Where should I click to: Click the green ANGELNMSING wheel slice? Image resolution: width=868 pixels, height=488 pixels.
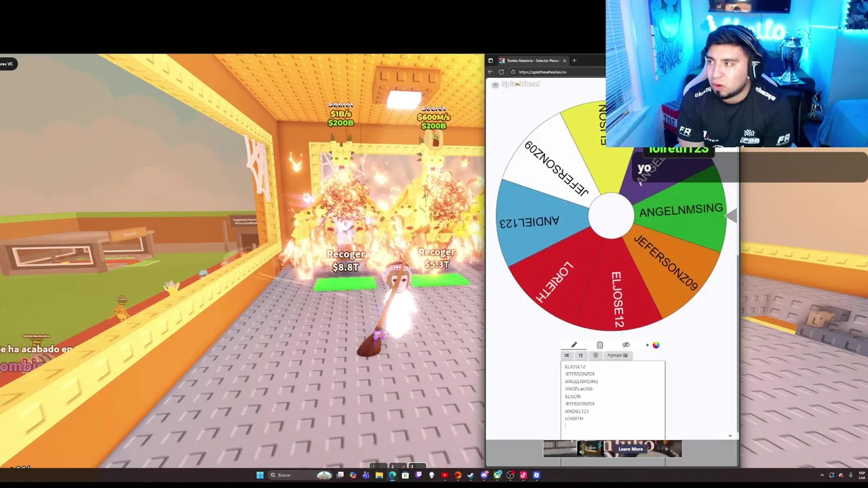(x=682, y=211)
